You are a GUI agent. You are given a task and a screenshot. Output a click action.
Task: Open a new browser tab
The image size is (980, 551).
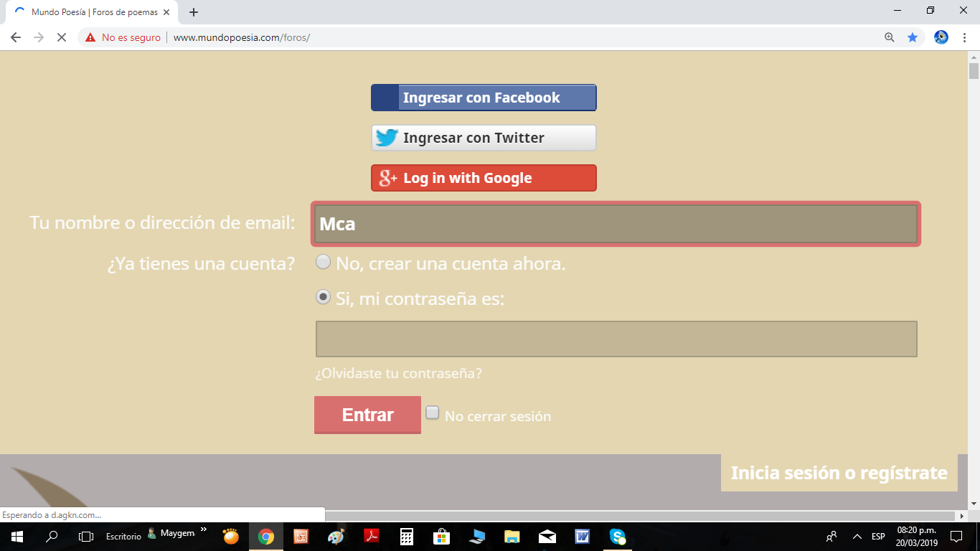(193, 12)
